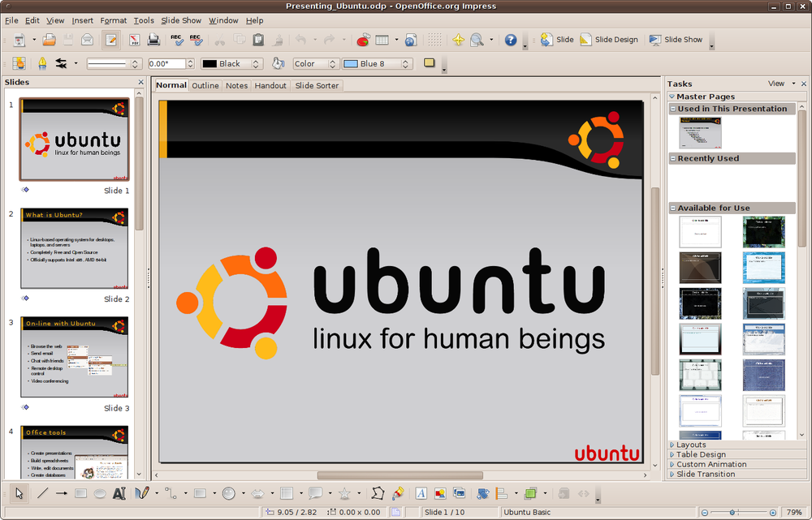Image resolution: width=812 pixels, height=520 pixels.
Task: Click the Spellcheck toolbar icon
Action: coord(177,40)
